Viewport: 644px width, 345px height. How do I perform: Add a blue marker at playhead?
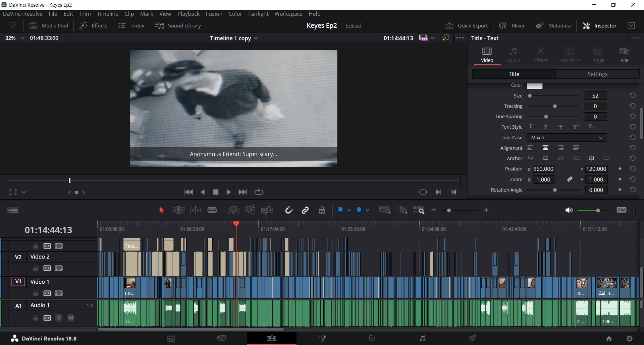point(359,210)
